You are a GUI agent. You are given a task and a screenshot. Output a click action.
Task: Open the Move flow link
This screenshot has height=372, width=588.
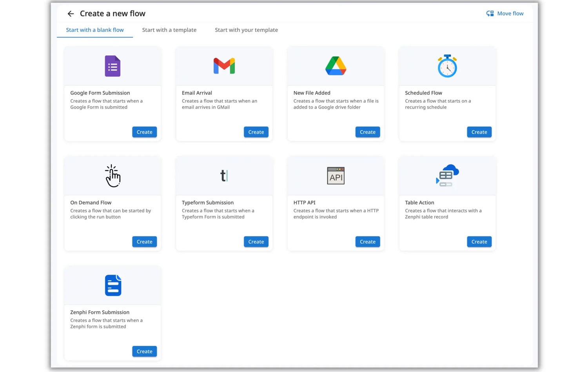click(510, 13)
